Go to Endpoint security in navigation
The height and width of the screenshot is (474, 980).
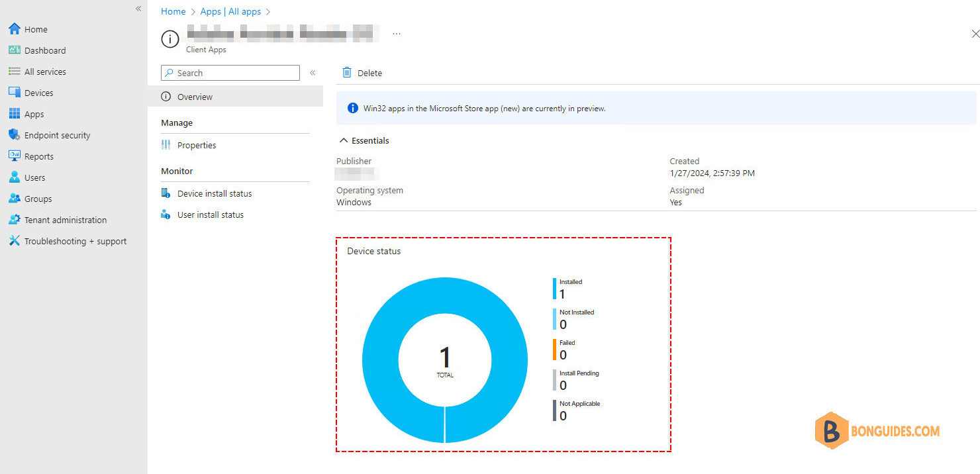click(x=57, y=135)
